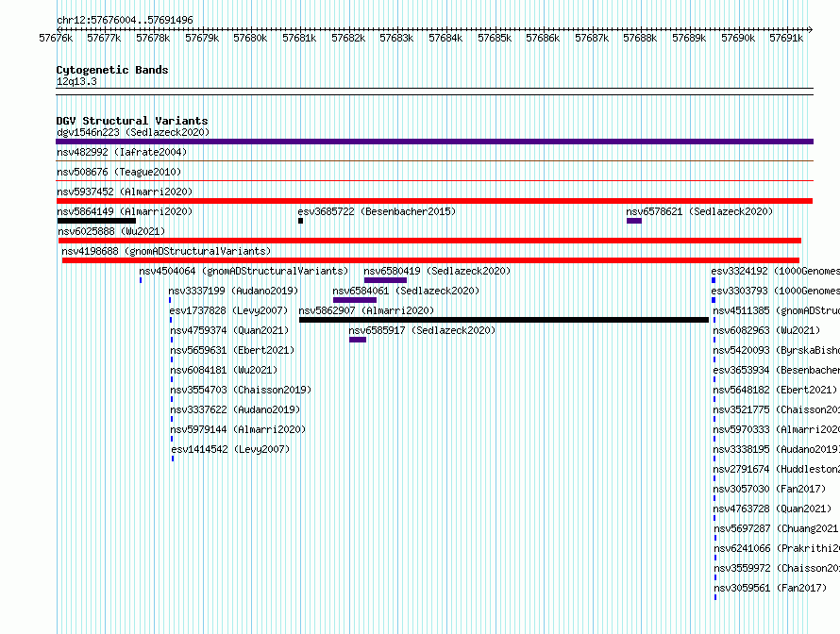Open nsv5420093 ByrskaBishop label
The height and width of the screenshot is (634, 840).
point(776,350)
